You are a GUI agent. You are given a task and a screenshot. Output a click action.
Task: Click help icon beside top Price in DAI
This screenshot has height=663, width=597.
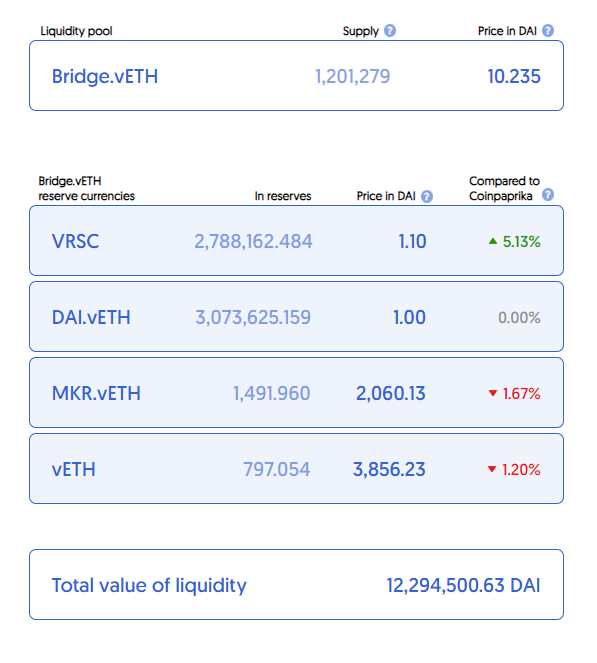click(548, 31)
